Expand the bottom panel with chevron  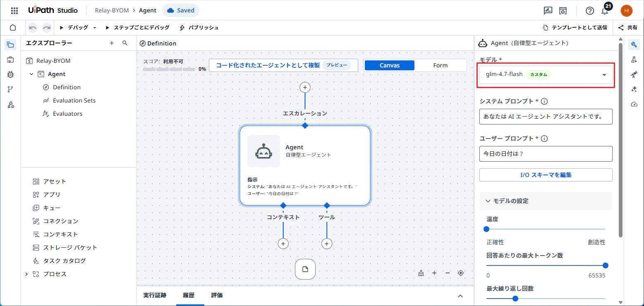(x=460, y=296)
